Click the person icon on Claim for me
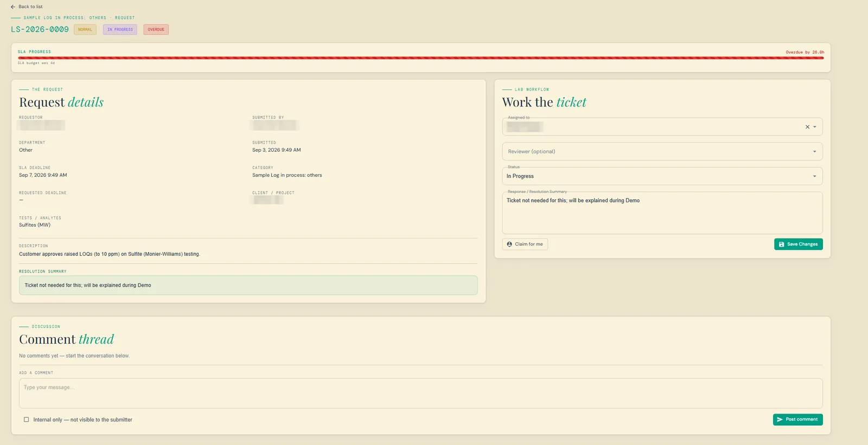Viewport: 868px width, 445px height. tap(509, 244)
